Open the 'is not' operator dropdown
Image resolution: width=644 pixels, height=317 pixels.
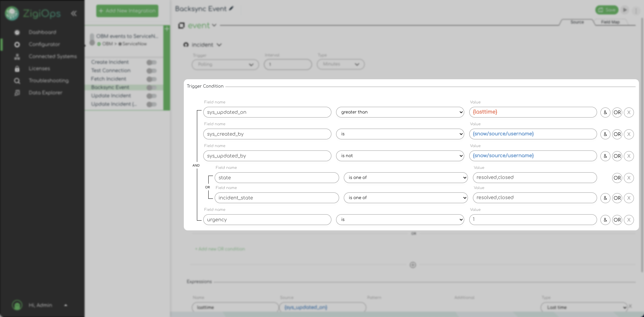click(x=400, y=156)
